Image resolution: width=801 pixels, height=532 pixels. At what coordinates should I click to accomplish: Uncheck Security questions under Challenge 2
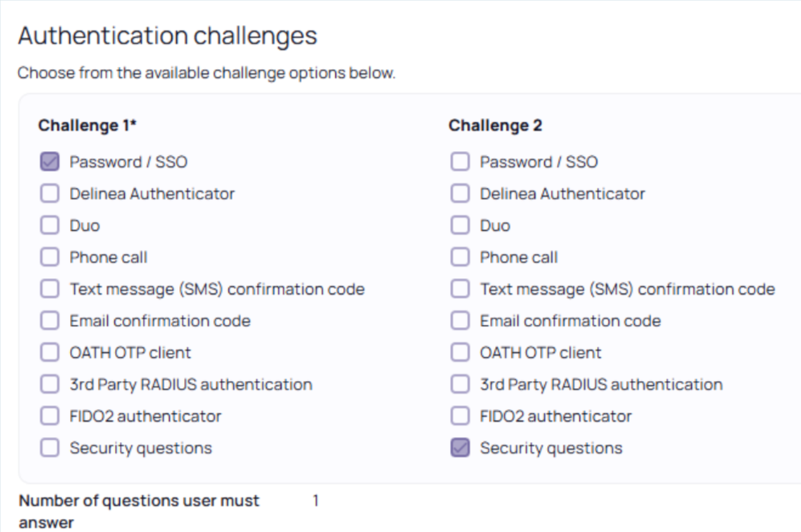tap(460, 448)
